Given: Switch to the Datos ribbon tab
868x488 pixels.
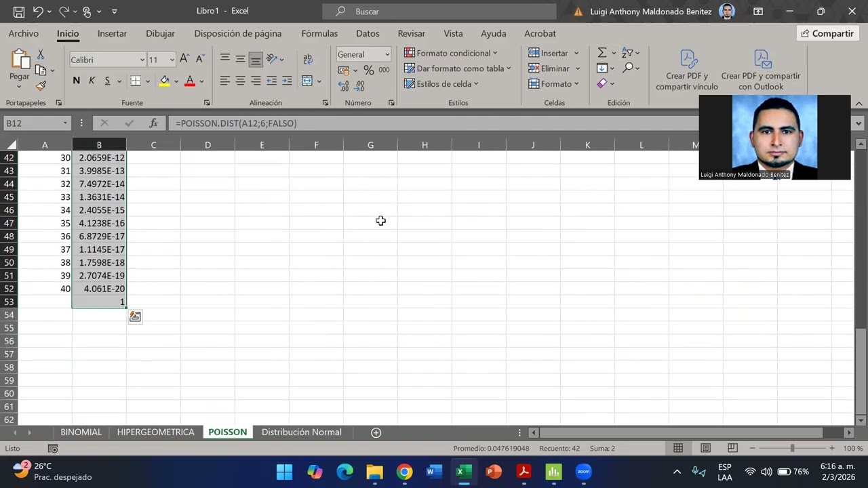Looking at the screenshot, I should [x=368, y=33].
